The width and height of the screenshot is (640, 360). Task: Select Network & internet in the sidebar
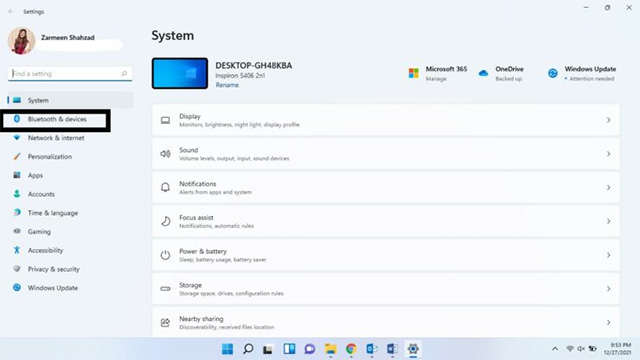coord(56,138)
